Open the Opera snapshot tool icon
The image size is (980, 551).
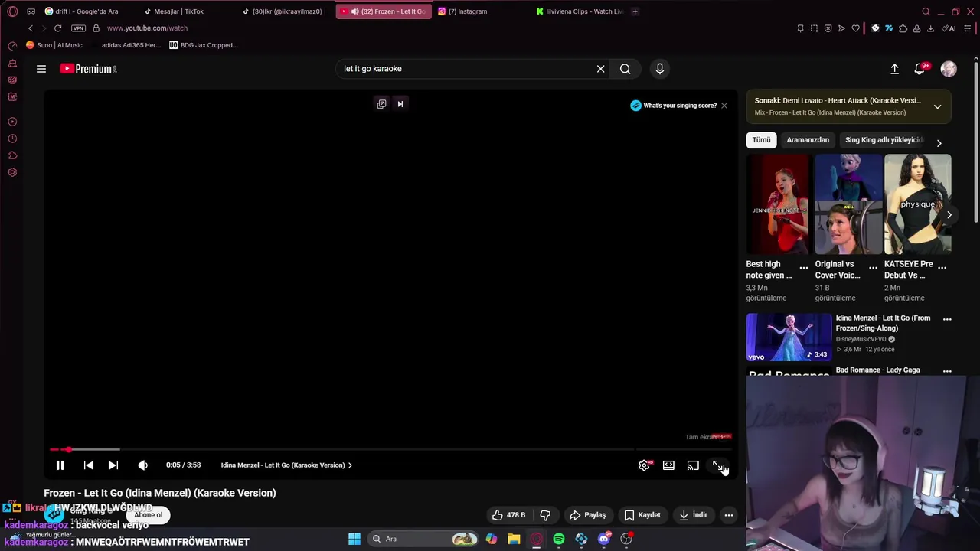(814, 28)
